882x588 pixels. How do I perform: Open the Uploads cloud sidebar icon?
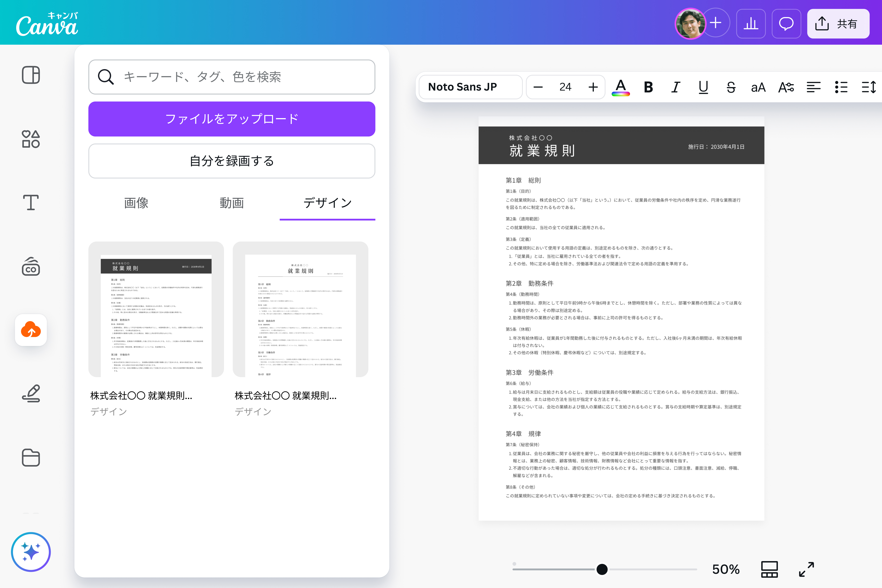(x=31, y=330)
